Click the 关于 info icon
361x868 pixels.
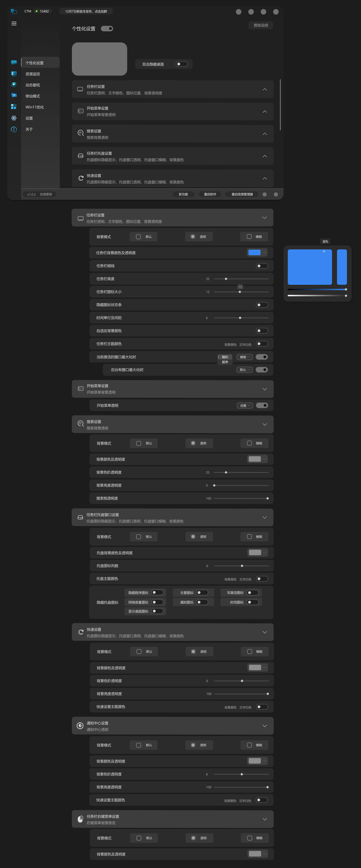[x=14, y=129]
